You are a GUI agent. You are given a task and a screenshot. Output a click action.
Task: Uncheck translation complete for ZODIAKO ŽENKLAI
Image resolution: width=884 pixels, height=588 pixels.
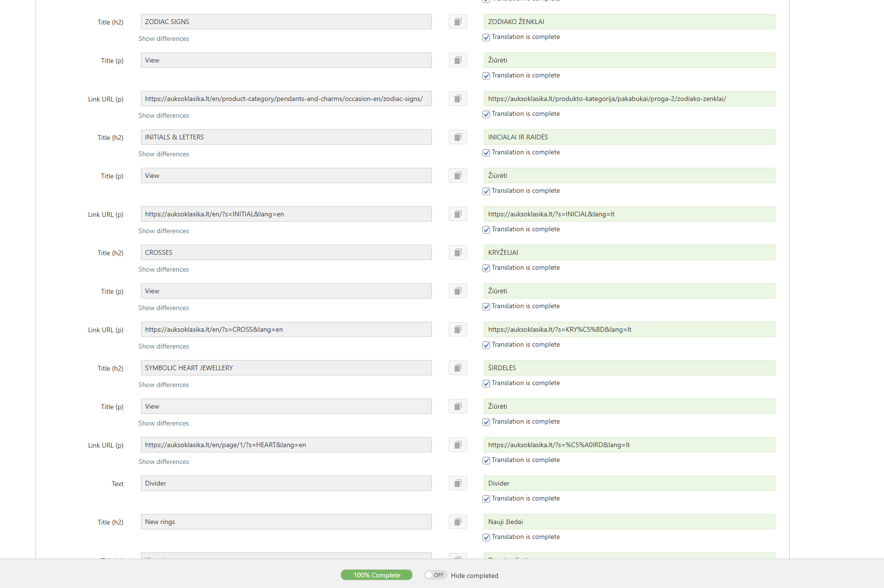486,38
